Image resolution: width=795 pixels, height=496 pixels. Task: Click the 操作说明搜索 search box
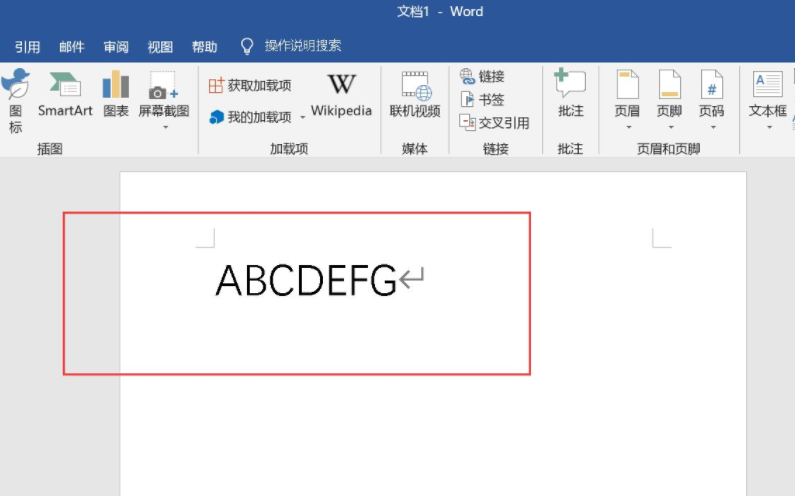(302, 46)
